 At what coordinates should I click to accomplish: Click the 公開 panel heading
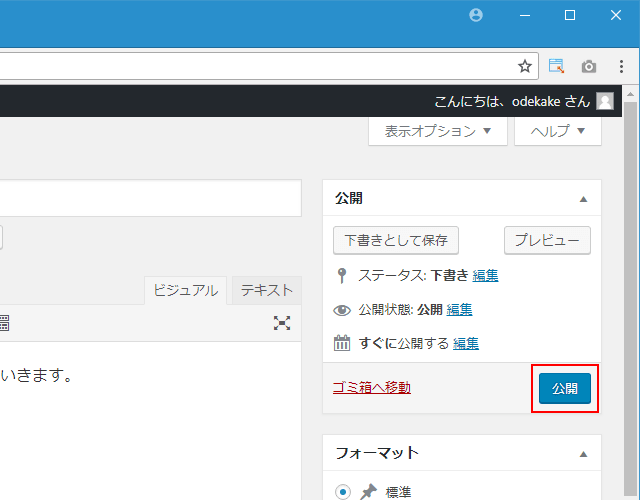[x=349, y=198]
